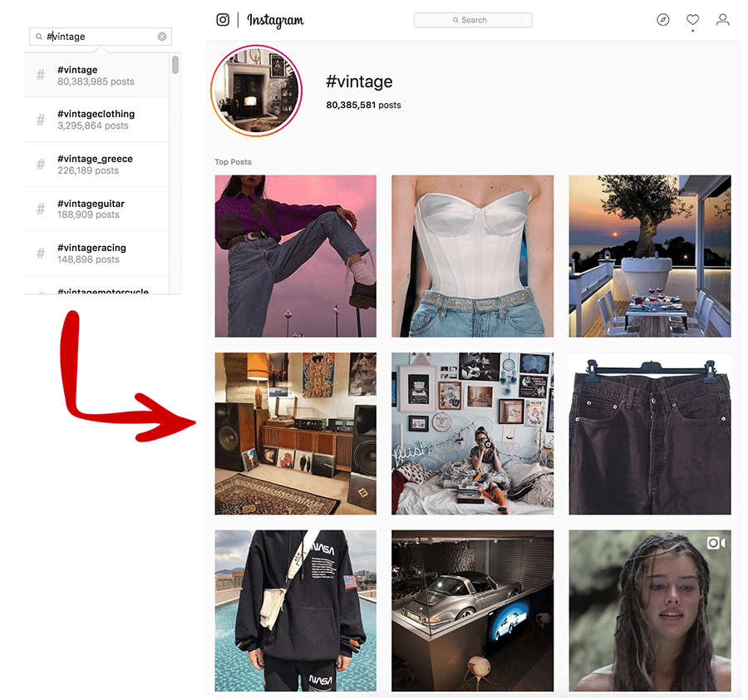This screenshot has height=700, width=748.
Task: Click the hash icon beside #vintageracing
Action: pos(41,254)
